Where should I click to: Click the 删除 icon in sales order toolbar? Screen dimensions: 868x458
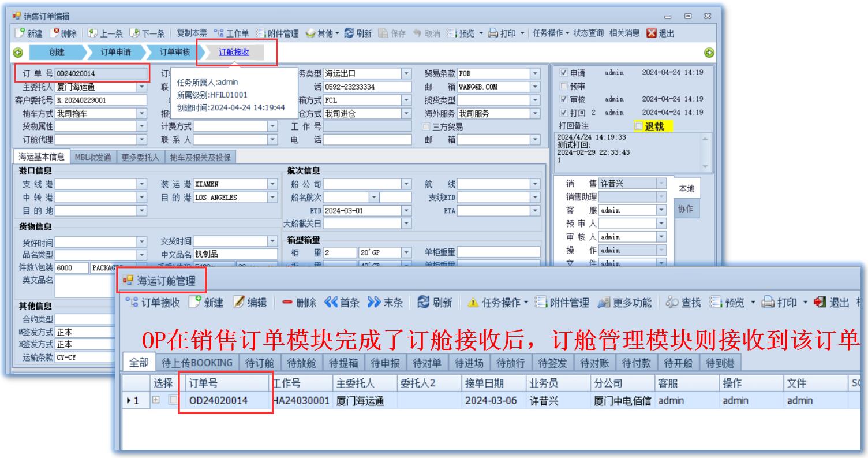(x=55, y=33)
